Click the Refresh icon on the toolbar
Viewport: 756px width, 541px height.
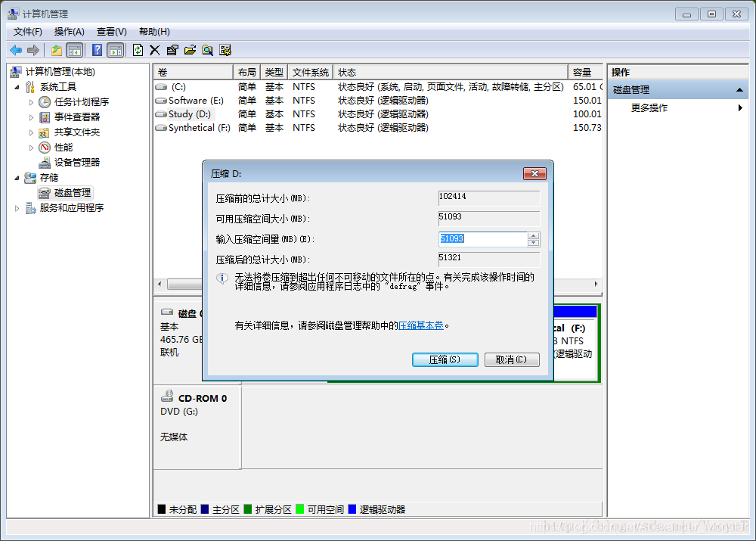[138, 50]
